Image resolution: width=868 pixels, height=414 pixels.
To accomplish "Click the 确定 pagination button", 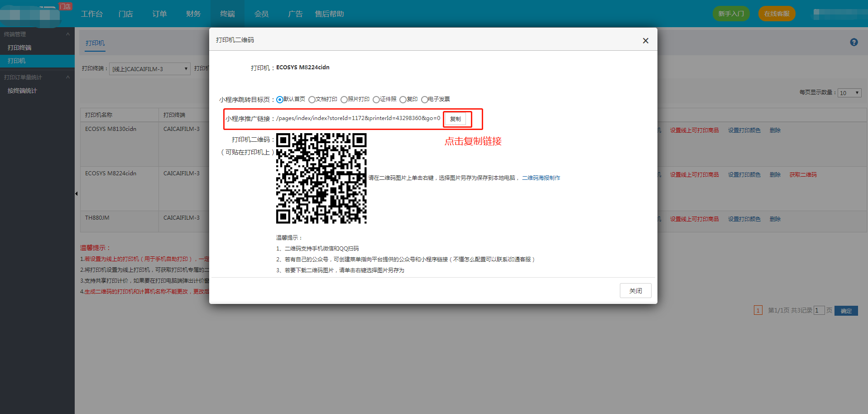I will click(x=846, y=311).
